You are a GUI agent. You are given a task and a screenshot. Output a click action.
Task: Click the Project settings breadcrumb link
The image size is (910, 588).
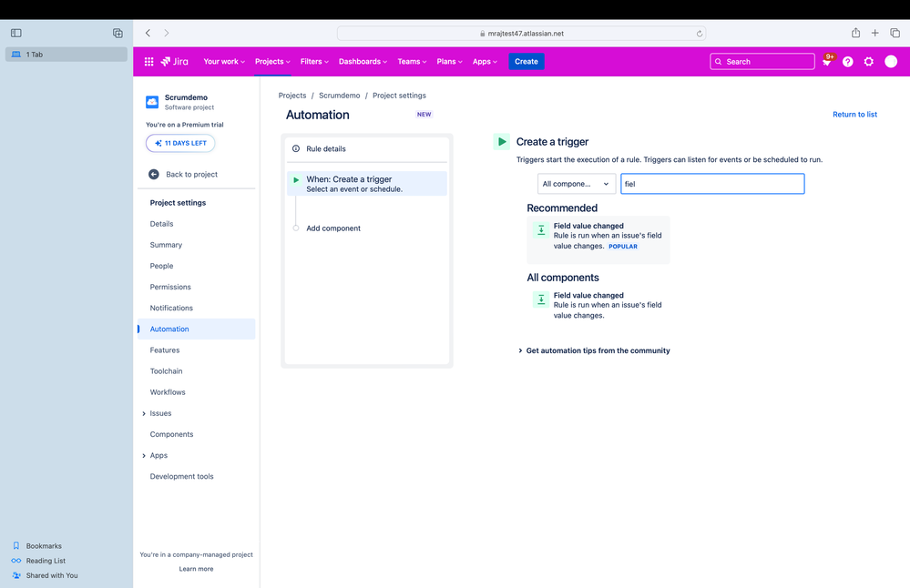(x=399, y=95)
